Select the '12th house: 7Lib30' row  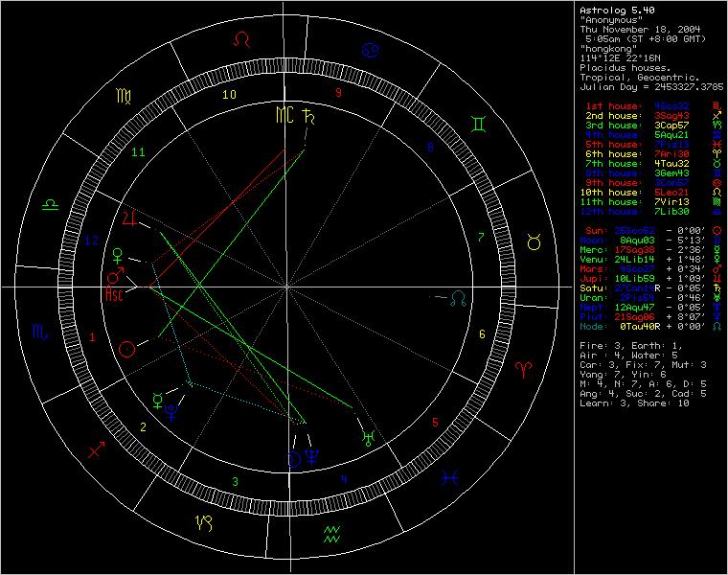click(651, 212)
